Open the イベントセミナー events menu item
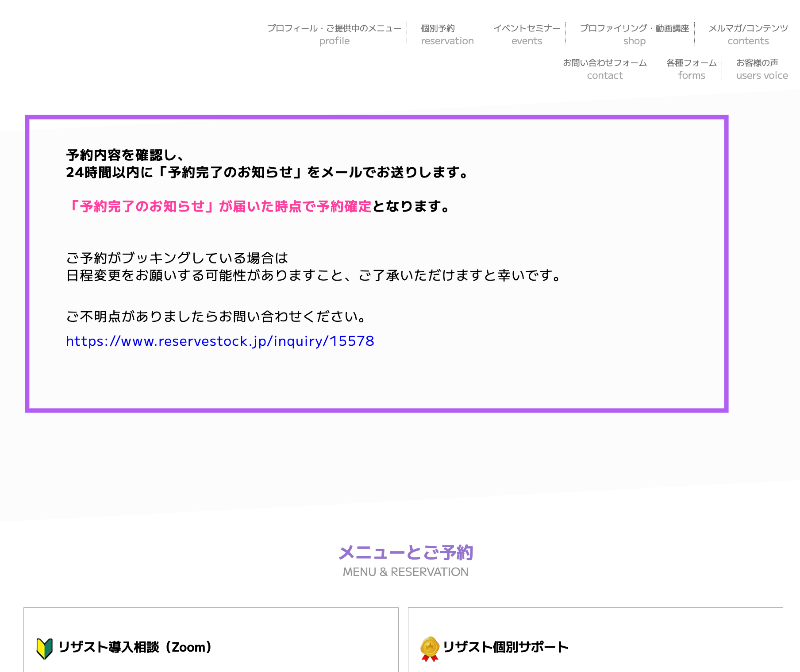 tap(527, 35)
